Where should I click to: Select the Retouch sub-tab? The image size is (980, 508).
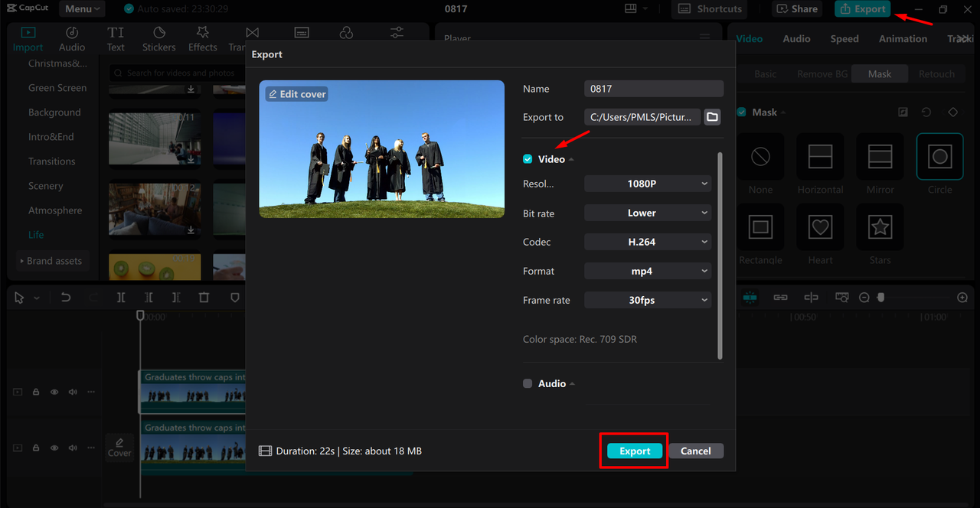point(936,74)
